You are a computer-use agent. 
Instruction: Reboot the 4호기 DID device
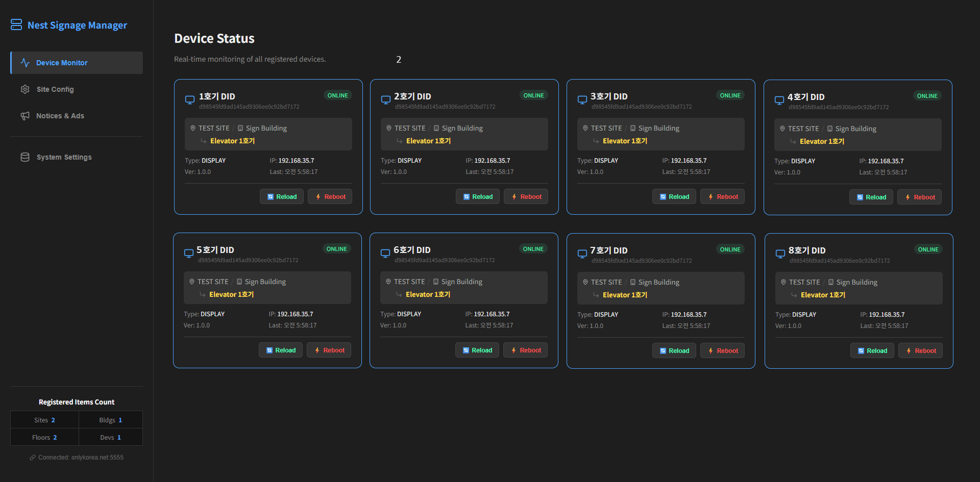tap(919, 197)
